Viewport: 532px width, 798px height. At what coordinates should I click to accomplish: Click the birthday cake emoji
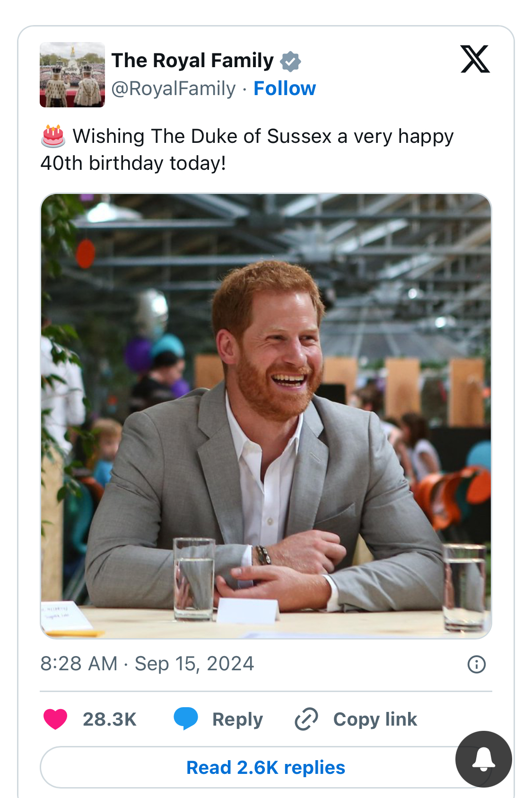click(53, 136)
